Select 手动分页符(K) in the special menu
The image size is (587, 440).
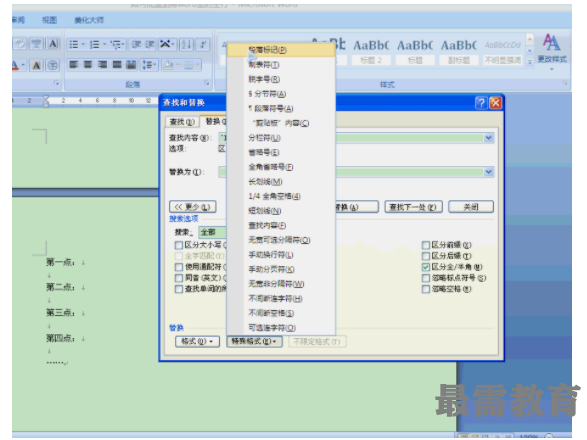[x=281, y=269]
